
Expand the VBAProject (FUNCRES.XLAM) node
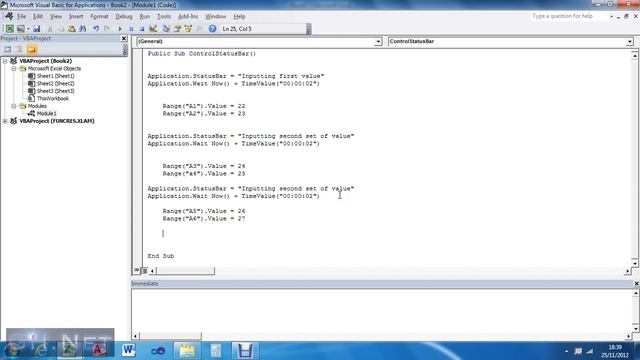[5, 121]
